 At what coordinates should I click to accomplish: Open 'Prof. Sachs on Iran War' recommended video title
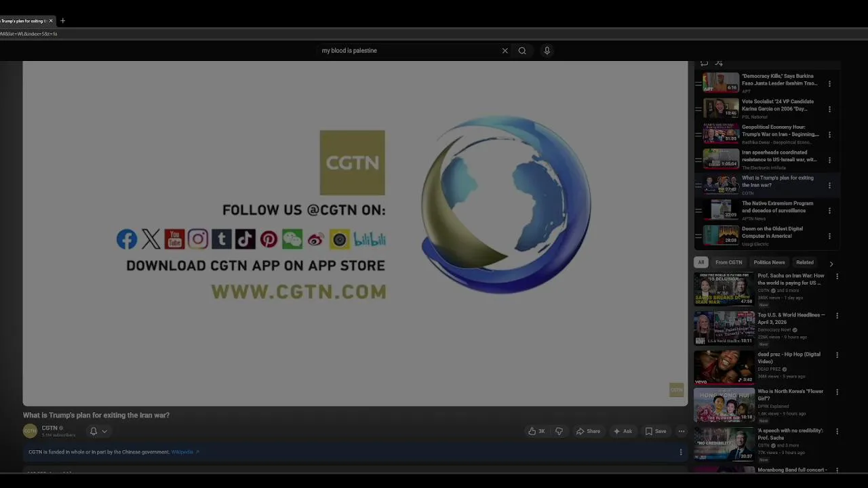pyautogui.click(x=791, y=279)
